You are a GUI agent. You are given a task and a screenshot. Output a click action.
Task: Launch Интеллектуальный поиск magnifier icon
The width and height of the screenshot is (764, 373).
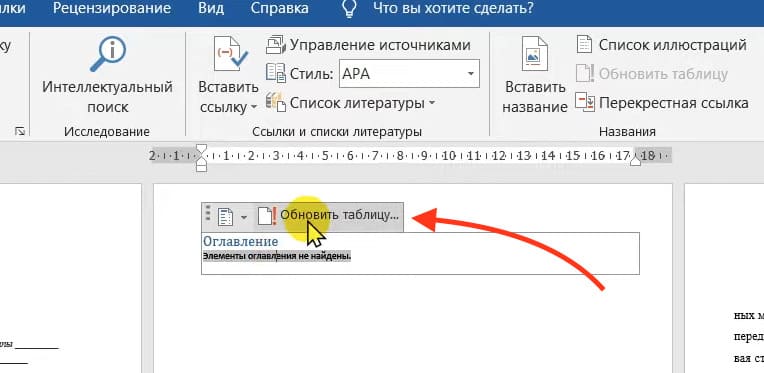(x=108, y=54)
